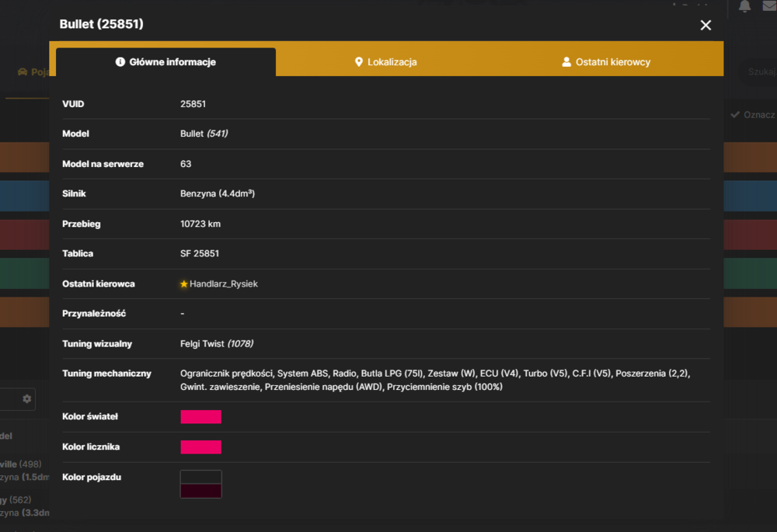Click the settings gear icon behind the dialog
777x532 pixels.
tap(26, 398)
